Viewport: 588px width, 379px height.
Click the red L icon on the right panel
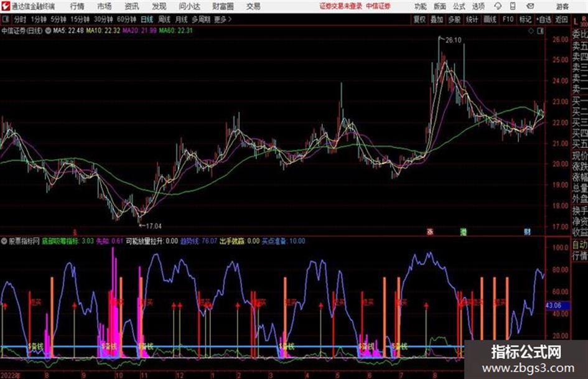click(x=576, y=22)
